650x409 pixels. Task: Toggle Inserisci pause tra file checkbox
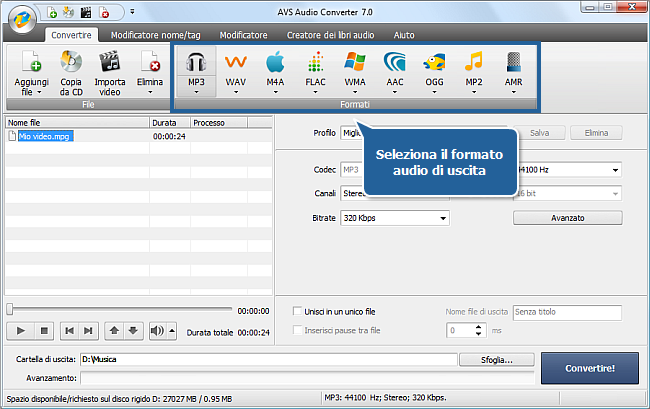(297, 330)
